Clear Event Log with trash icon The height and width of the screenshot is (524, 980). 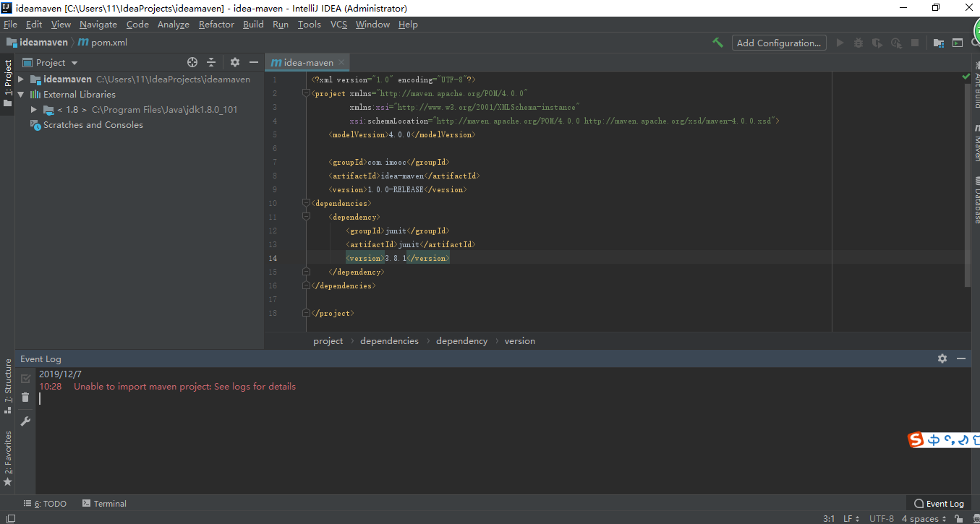tap(25, 398)
